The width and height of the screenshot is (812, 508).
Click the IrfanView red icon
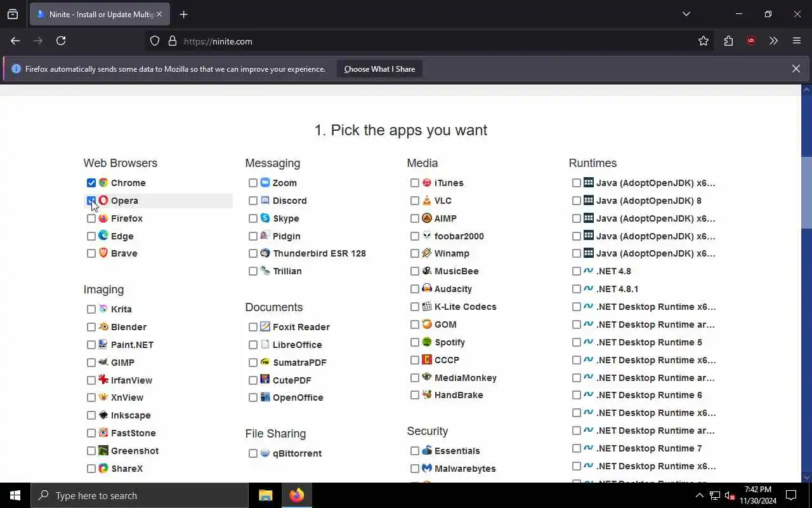tap(103, 380)
